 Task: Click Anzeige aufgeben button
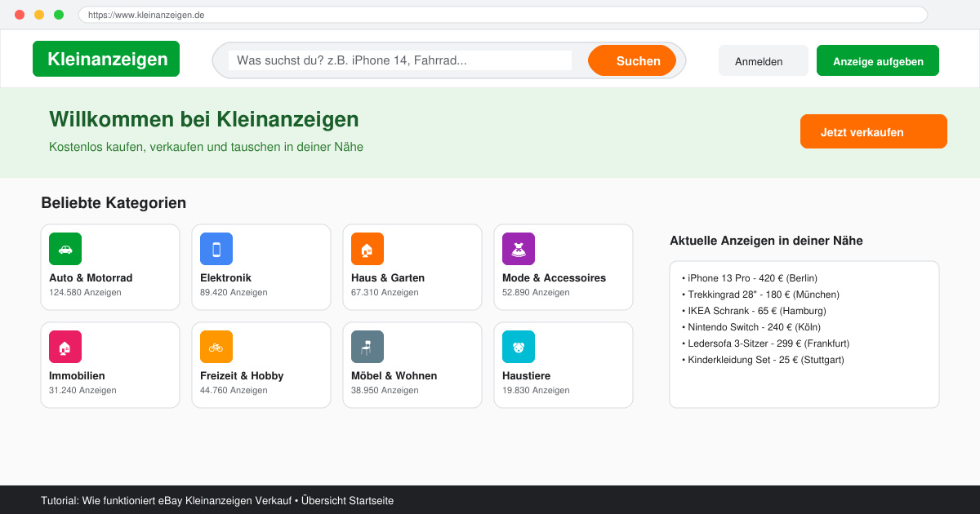[x=878, y=60]
